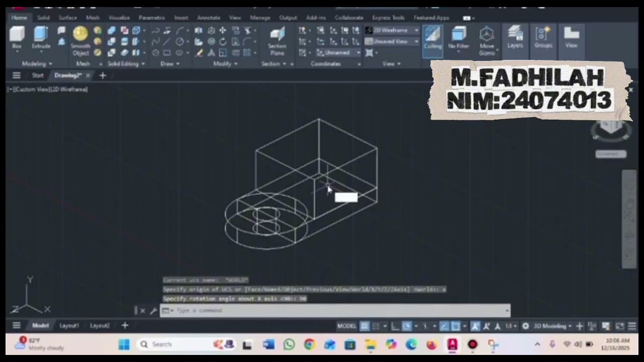644x362 pixels.
Task: Open the file tabs hamburger menu
Action: [17, 75]
